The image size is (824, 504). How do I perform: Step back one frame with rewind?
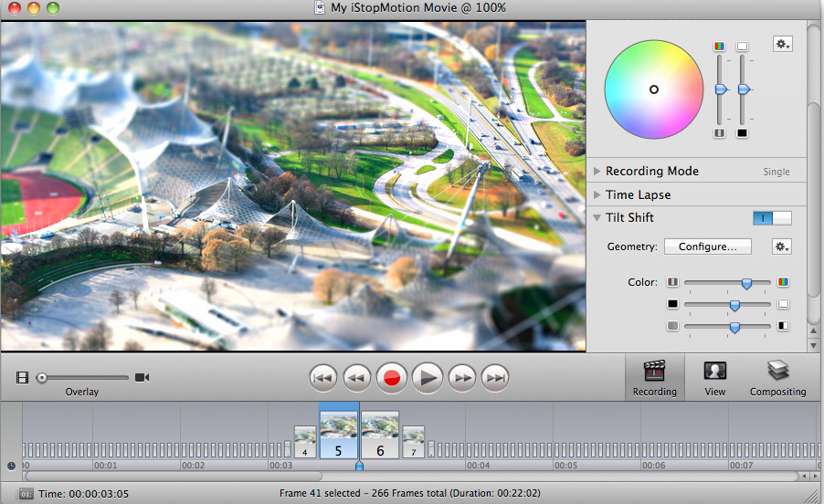click(x=356, y=377)
